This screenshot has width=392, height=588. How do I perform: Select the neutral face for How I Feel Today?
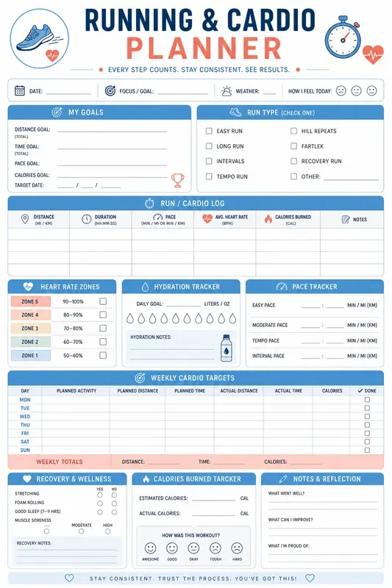click(x=357, y=90)
